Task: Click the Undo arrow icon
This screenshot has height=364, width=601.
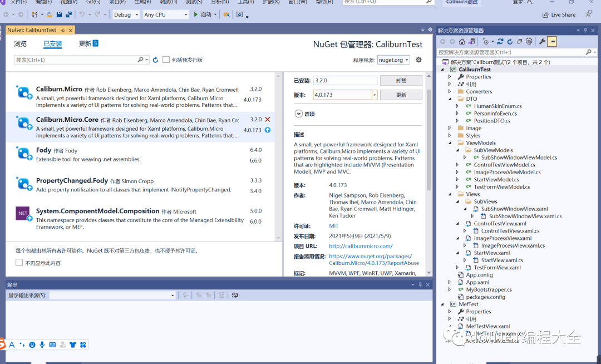Action: click(82, 14)
